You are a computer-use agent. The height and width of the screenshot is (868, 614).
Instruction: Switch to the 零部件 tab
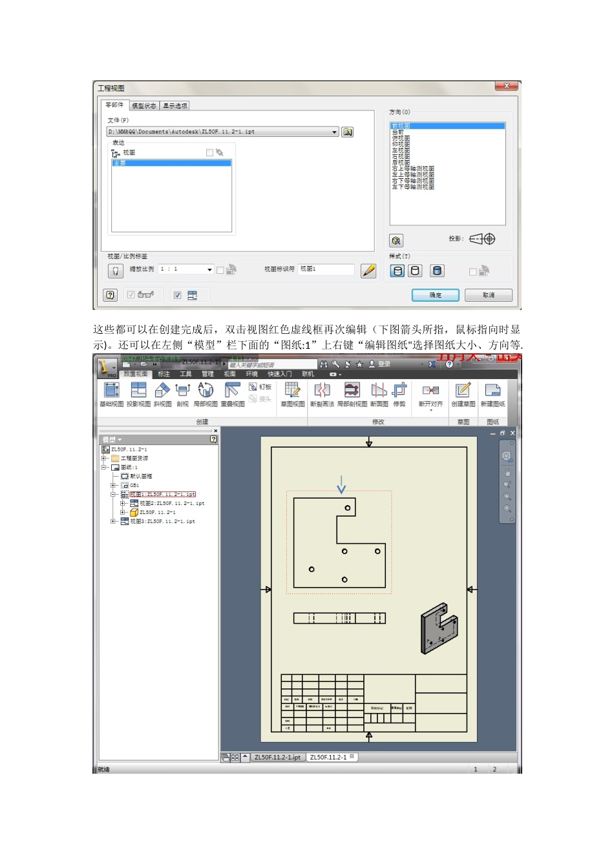(x=114, y=105)
